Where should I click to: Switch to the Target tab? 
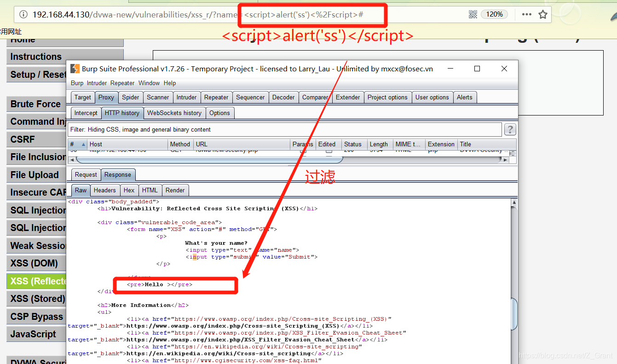tap(83, 97)
